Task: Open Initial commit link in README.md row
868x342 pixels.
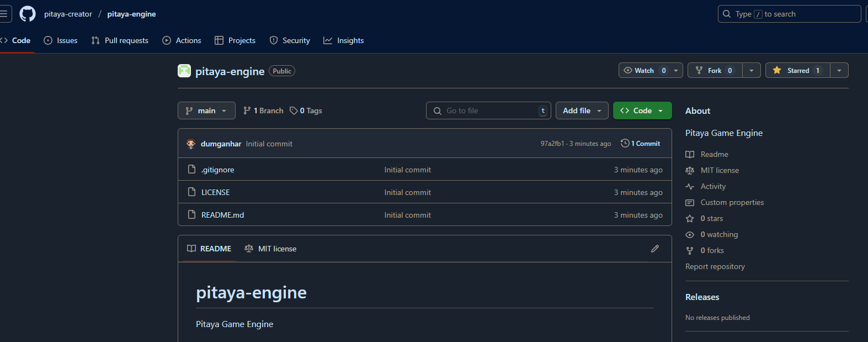Action: (407, 215)
